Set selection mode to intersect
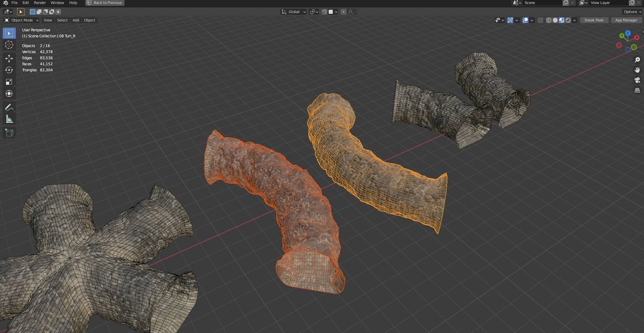This screenshot has width=644, height=333. tap(58, 12)
